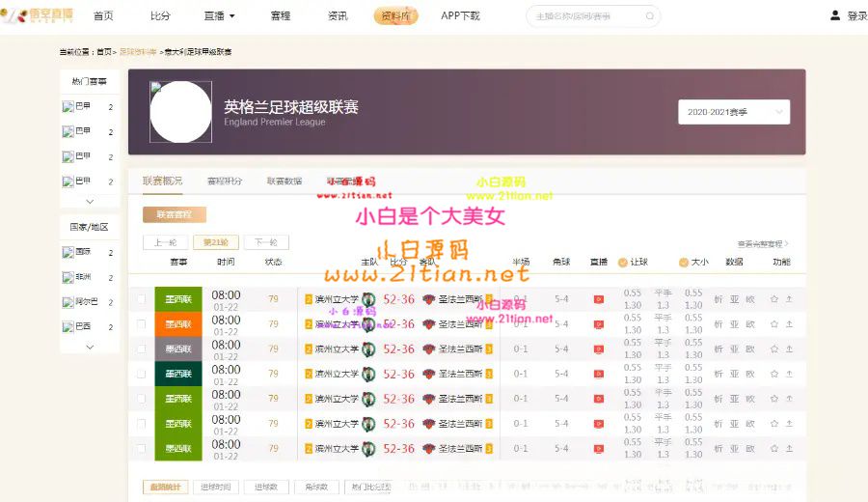Open the live video icon in the first match row
The width and height of the screenshot is (868, 502).
click(x=598, y=299)
